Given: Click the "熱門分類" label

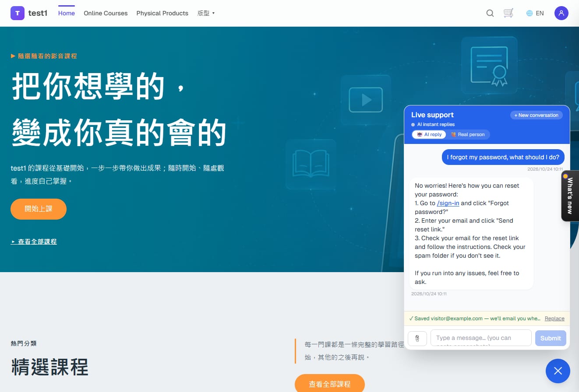Looking at the screenshot, I should point(24,343).
